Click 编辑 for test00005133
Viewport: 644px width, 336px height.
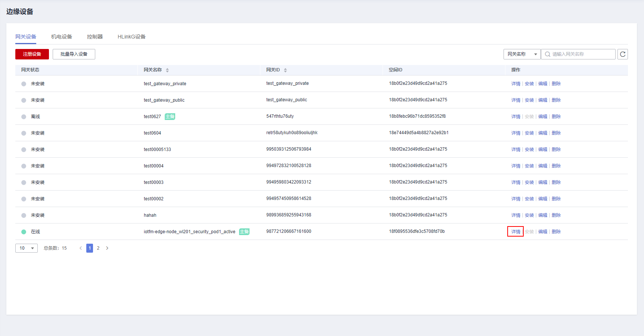[x=543, y=149]
